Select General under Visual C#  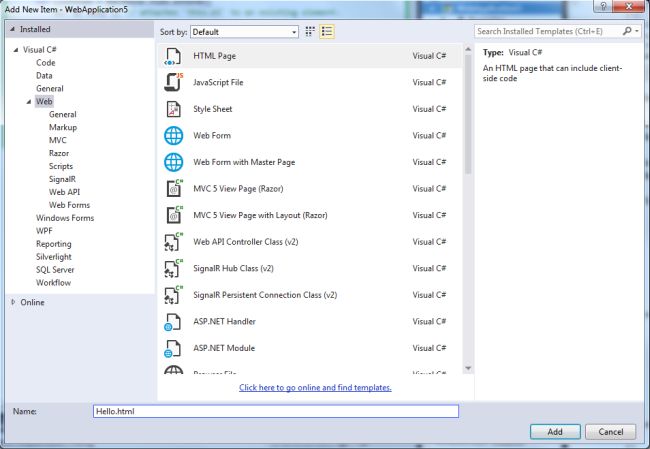pyautogui.click(x=50, y=88)
